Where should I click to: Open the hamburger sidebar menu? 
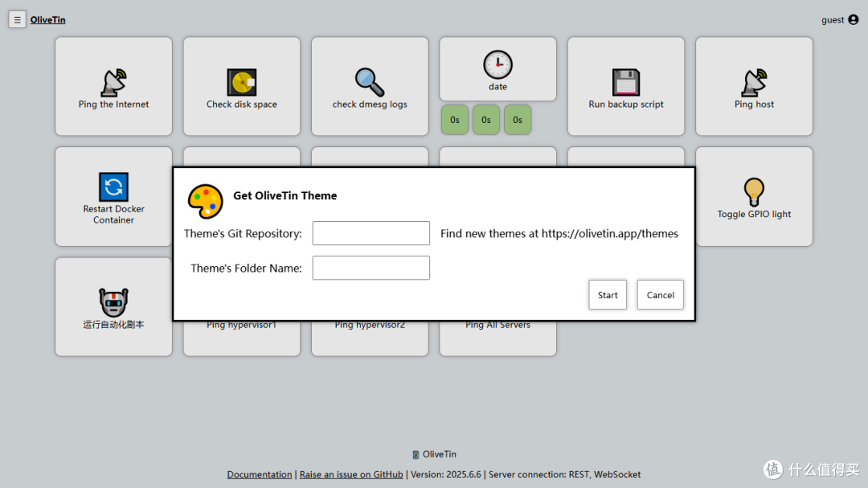tap(17, 20)
